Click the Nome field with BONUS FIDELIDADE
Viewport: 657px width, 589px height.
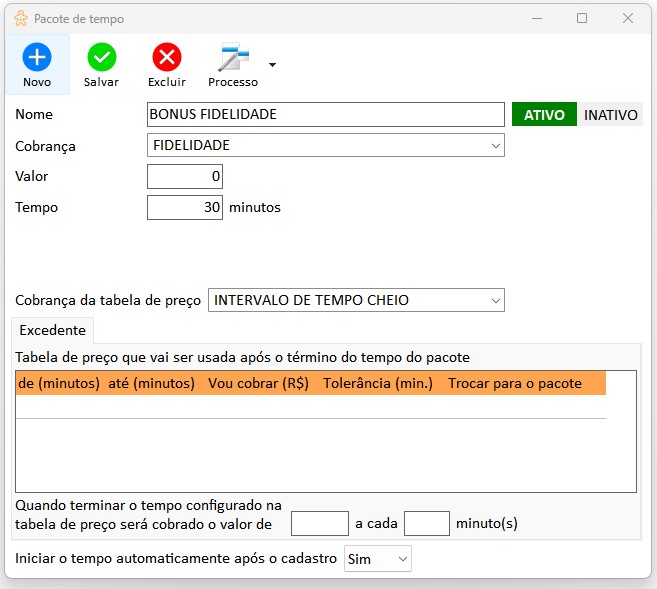tap(325, 115)
